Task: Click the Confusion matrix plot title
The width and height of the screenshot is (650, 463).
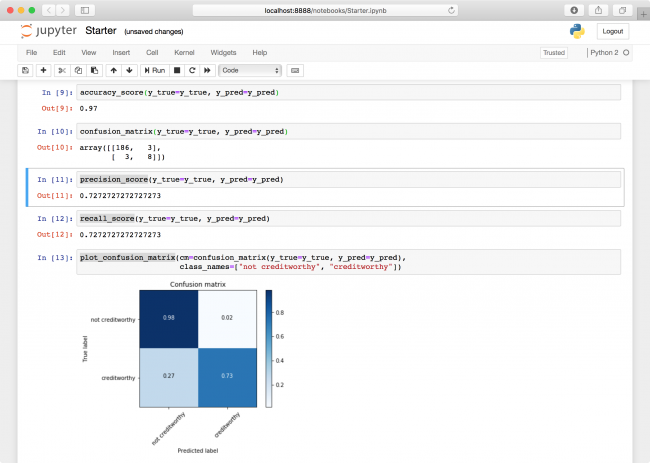Action: click(198, 284)
